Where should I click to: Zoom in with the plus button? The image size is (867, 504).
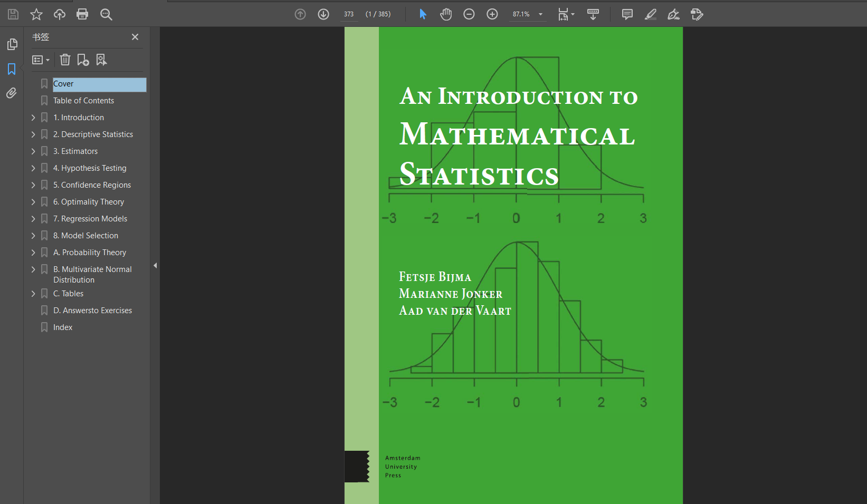click(492, 14)
